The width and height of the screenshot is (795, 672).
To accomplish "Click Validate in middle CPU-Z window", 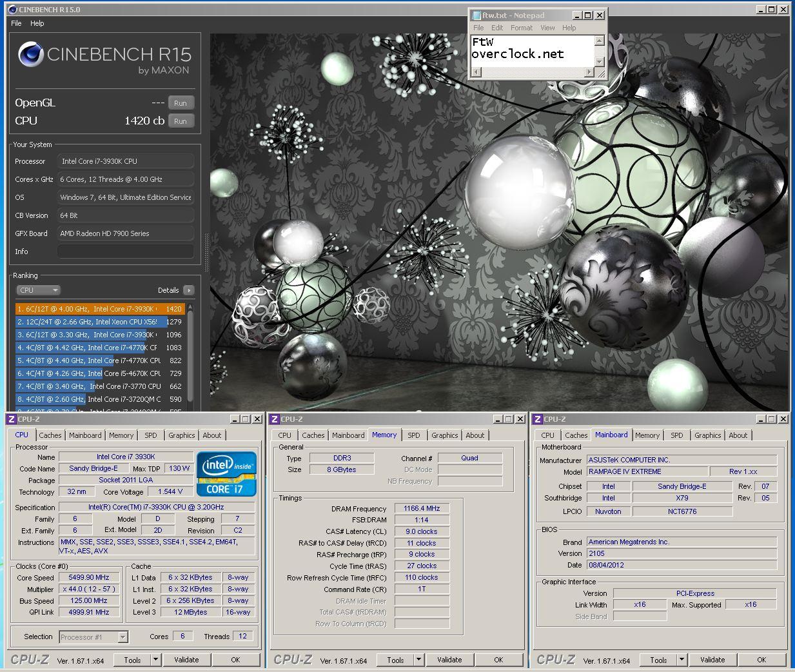I will click(449, 660).
